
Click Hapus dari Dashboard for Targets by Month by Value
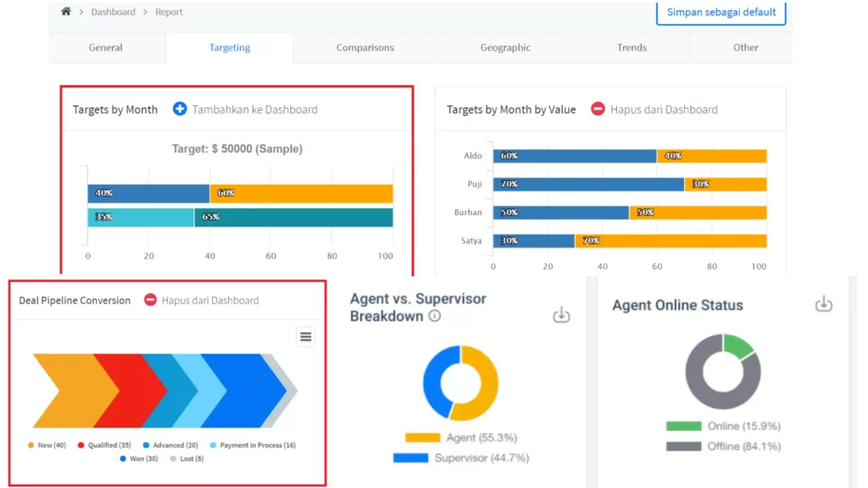pyautogui.click(x=664, y=109)
